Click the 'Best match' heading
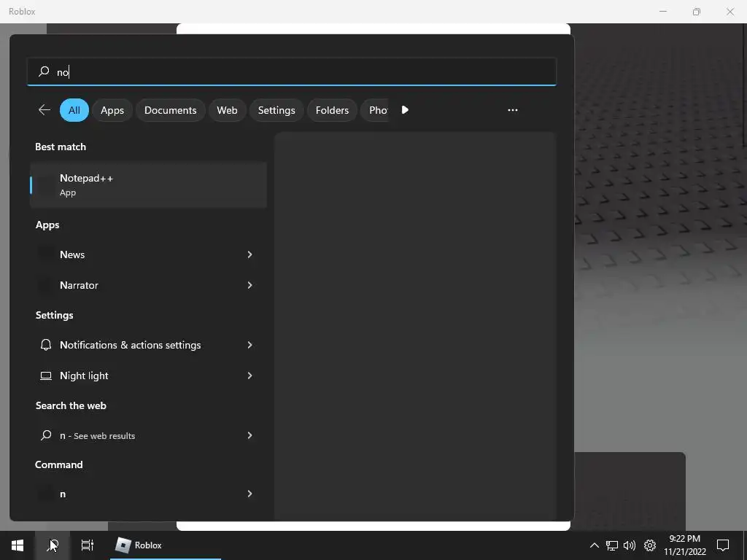The image size is (747, 560). [x=61, y=147]
